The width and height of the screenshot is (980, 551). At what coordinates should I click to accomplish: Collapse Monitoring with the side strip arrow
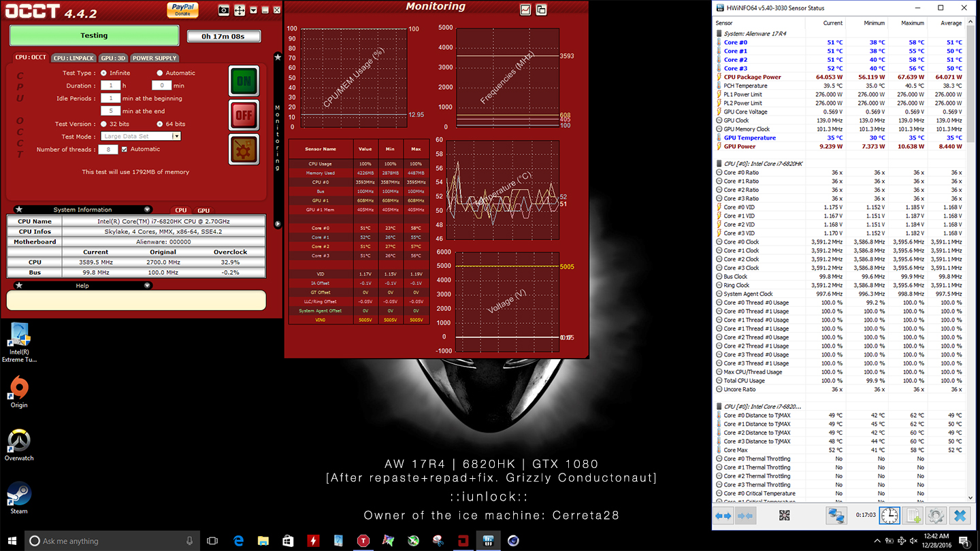(x=278, y=223)
